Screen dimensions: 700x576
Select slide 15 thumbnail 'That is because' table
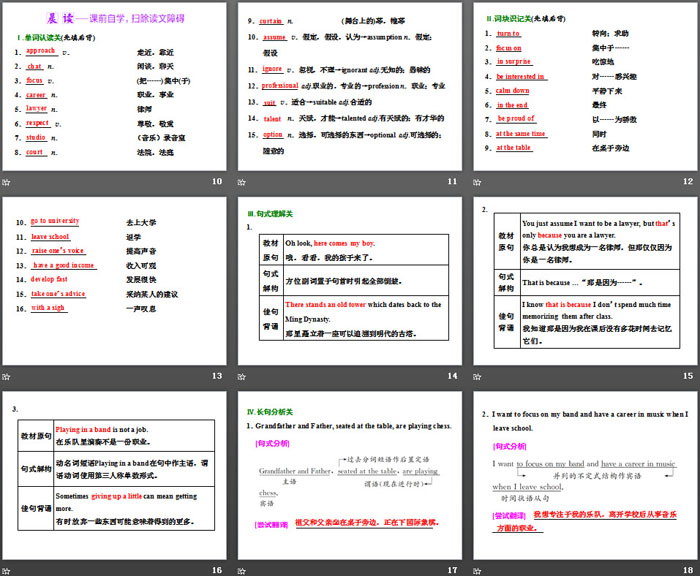(585, 281)
